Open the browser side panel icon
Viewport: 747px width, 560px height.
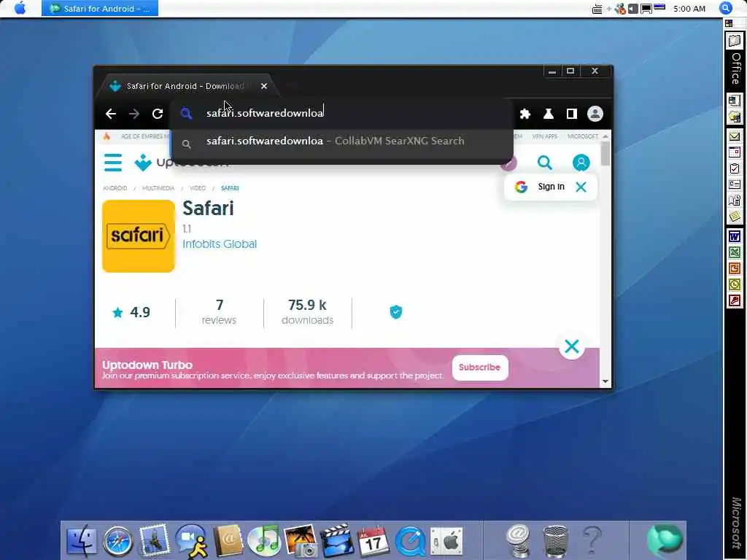(572, 114)
